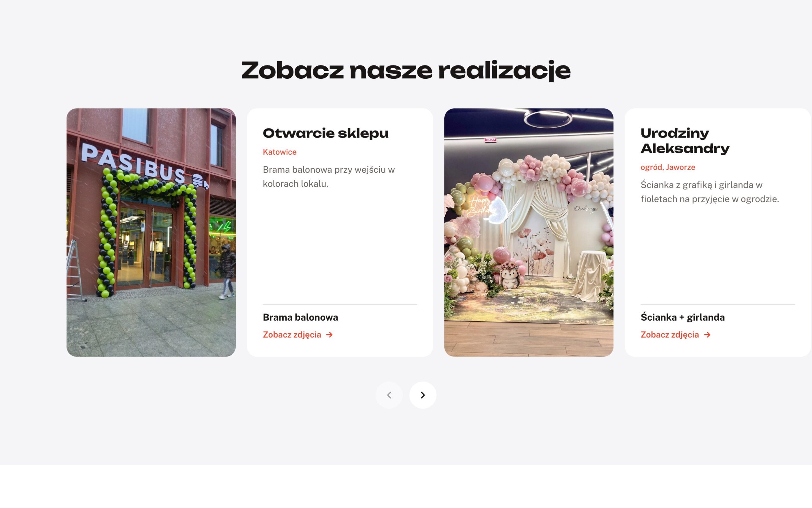The image size is (812, 508).
Task: Click the Katowice location label
Action: pos(279,152)
